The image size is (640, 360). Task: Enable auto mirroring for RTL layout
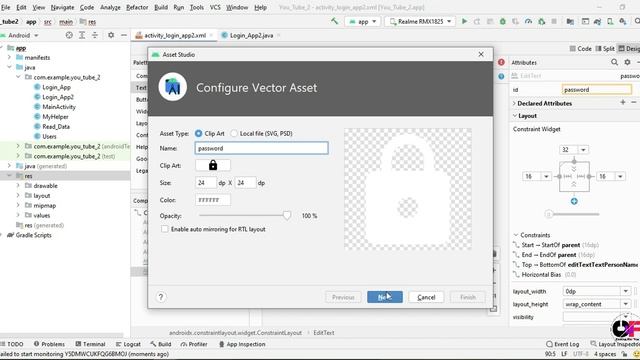[x=164, y=229]
